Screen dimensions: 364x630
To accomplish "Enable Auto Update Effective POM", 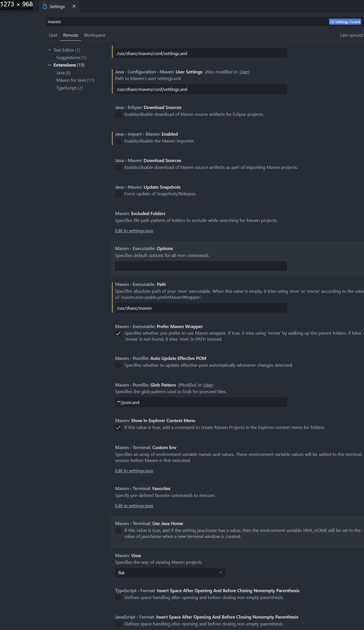I will click(118, 365).
